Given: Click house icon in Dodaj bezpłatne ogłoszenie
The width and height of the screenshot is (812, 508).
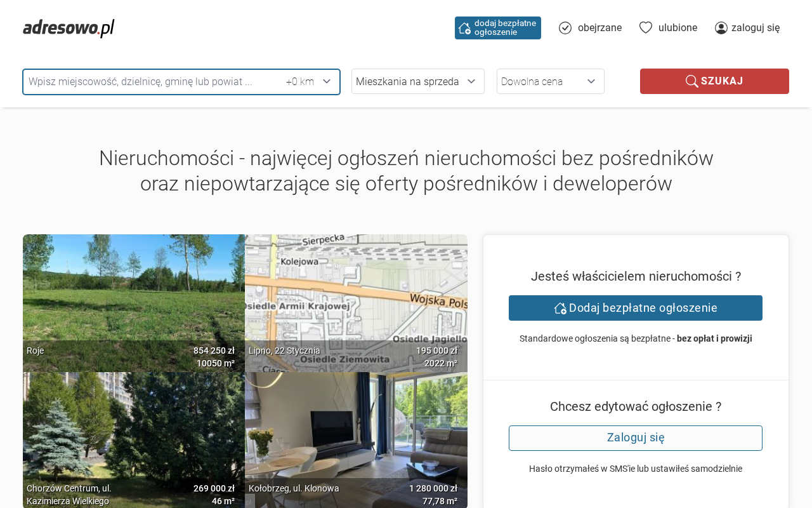Looking at the screenshot, I should click(x=560, y=308).
